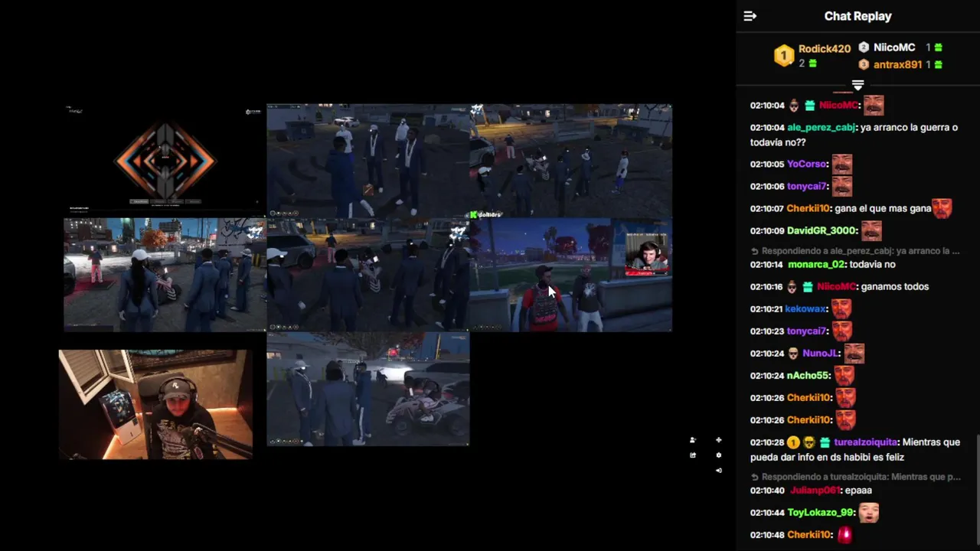Click message text 'epaaa'
The height and width of the screenshot is (551, 980).
(x=857, y=491)
